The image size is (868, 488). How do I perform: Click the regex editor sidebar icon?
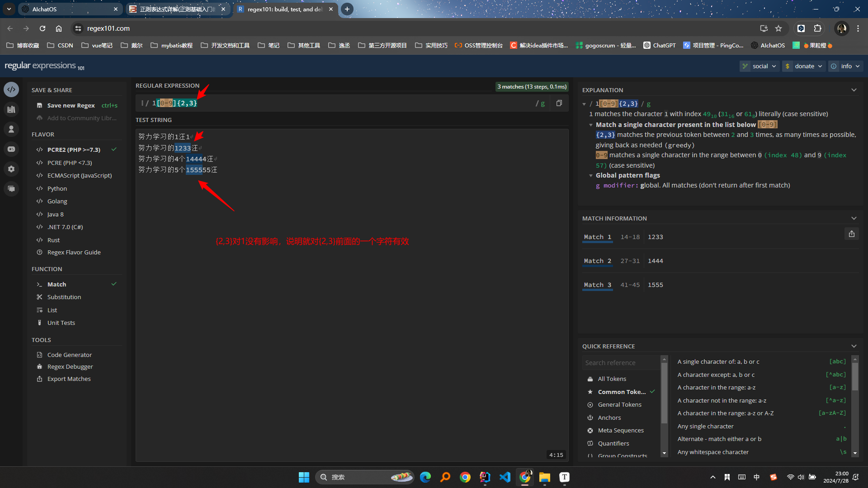(x=11, y=89)
